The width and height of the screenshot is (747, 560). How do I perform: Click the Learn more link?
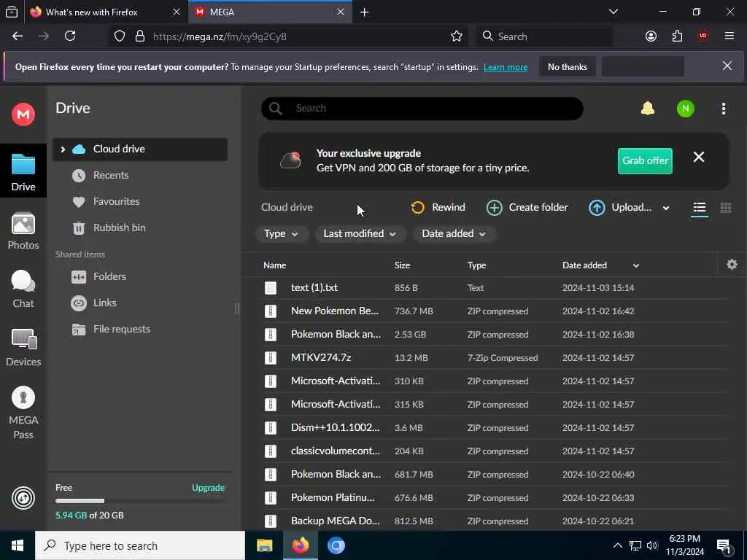[x=506, y=67]
